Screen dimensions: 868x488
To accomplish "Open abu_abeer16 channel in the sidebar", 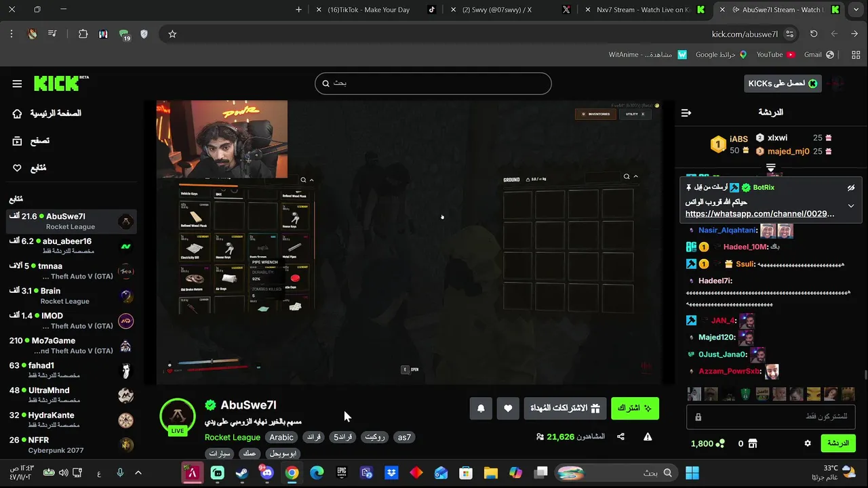I will coord(71,246).
